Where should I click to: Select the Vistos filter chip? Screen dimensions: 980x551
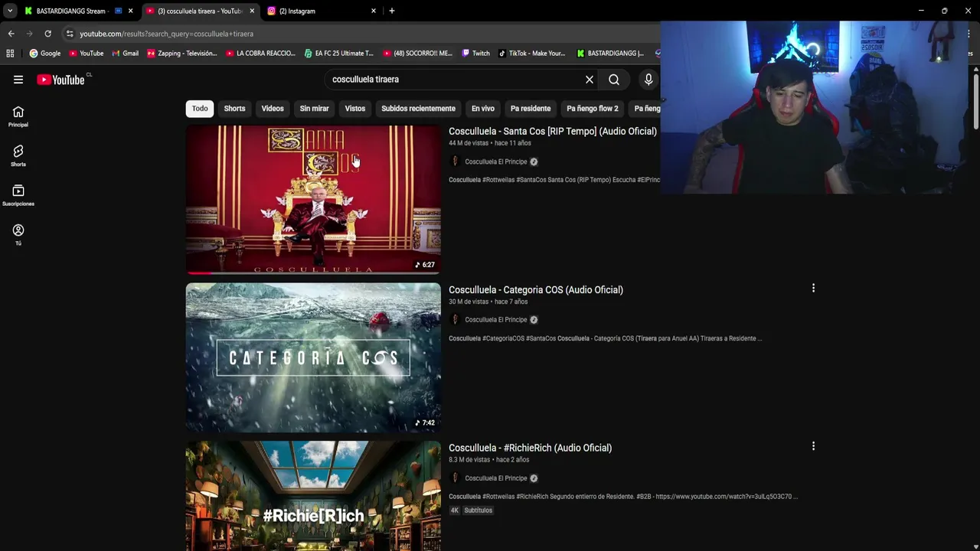(355, 109)
